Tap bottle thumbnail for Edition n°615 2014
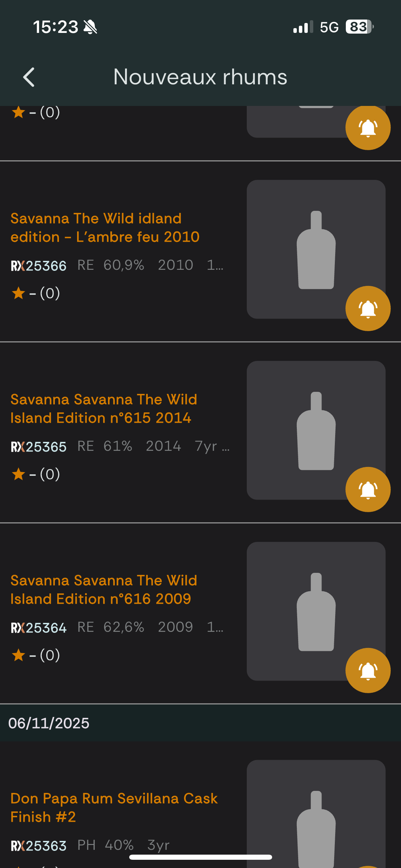This screenshot has height=868, width=401. [316, 431]
